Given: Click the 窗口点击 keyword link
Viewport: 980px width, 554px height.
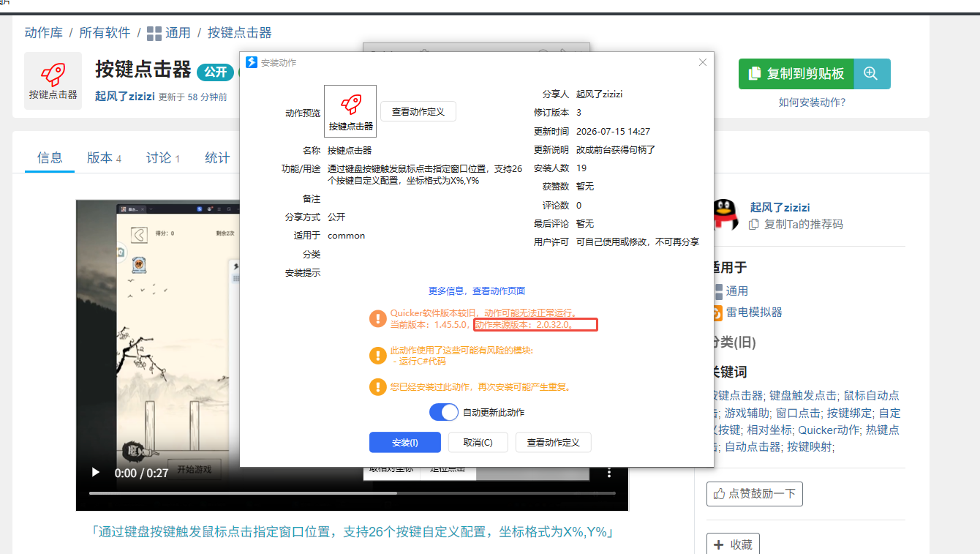Looking at the screenshot, I should pyautogui.click(x=798, y=413).
